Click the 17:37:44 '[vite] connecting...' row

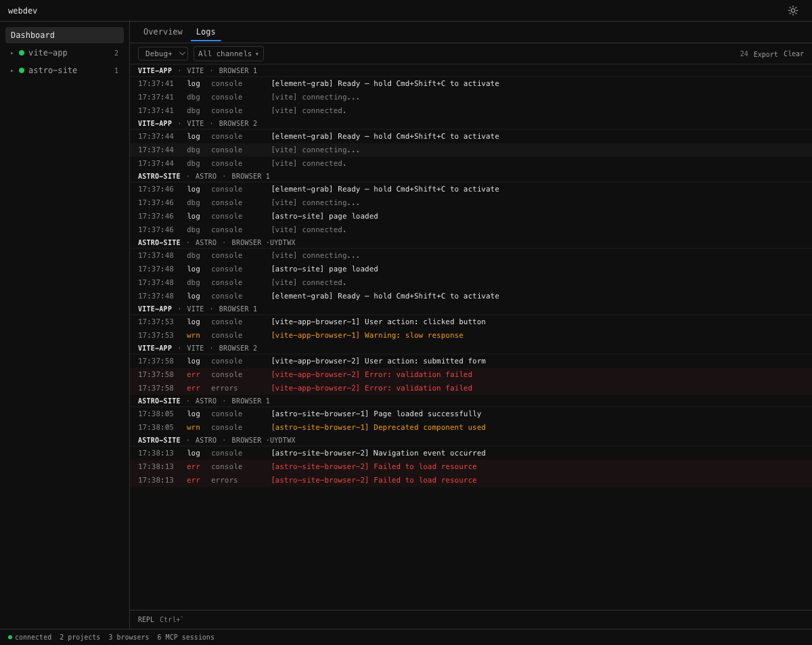(x=471, y=150)
